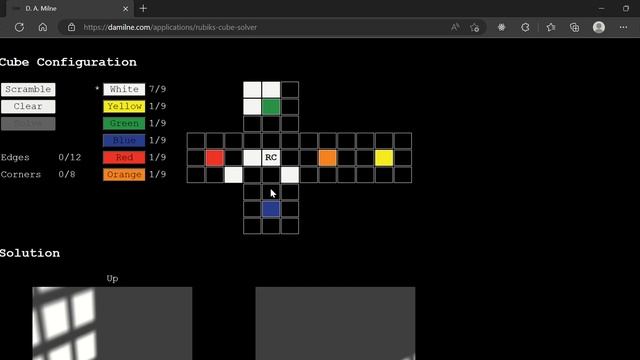Viewport: 640px width, 360px height.
Task: Click the blue center cell on bottom face
Action: (271, 209)
